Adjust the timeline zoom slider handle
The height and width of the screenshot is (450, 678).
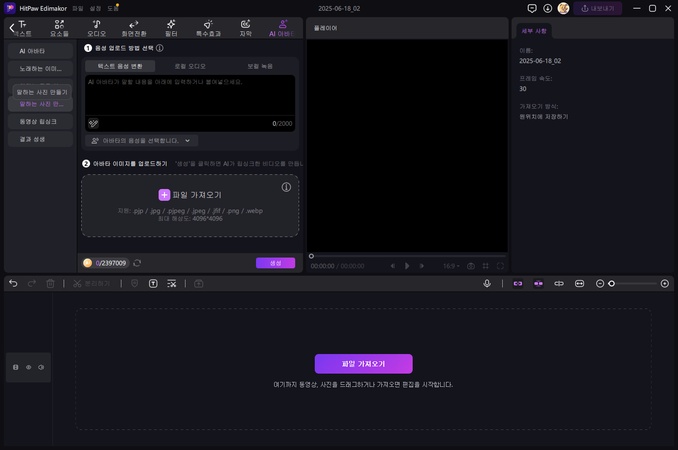611,284
